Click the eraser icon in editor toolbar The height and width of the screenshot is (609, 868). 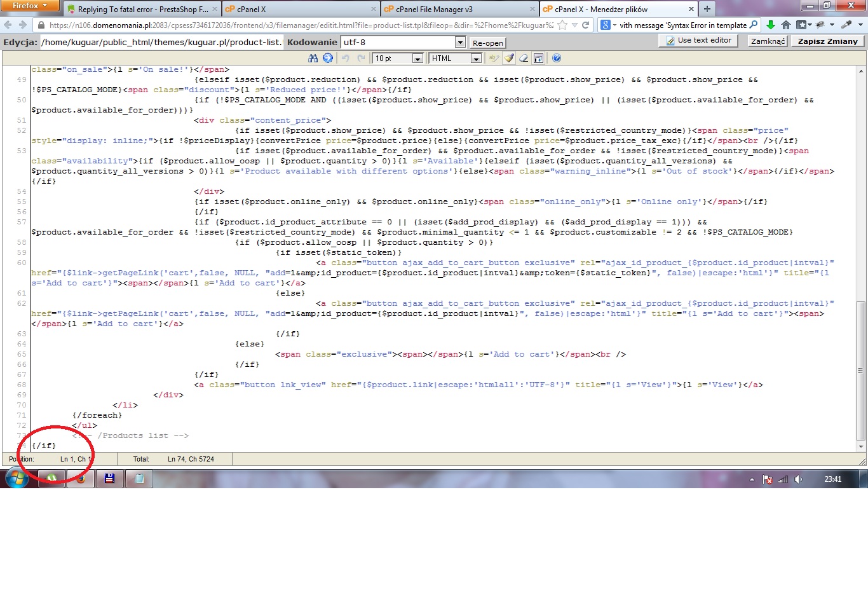coord(524,58)
